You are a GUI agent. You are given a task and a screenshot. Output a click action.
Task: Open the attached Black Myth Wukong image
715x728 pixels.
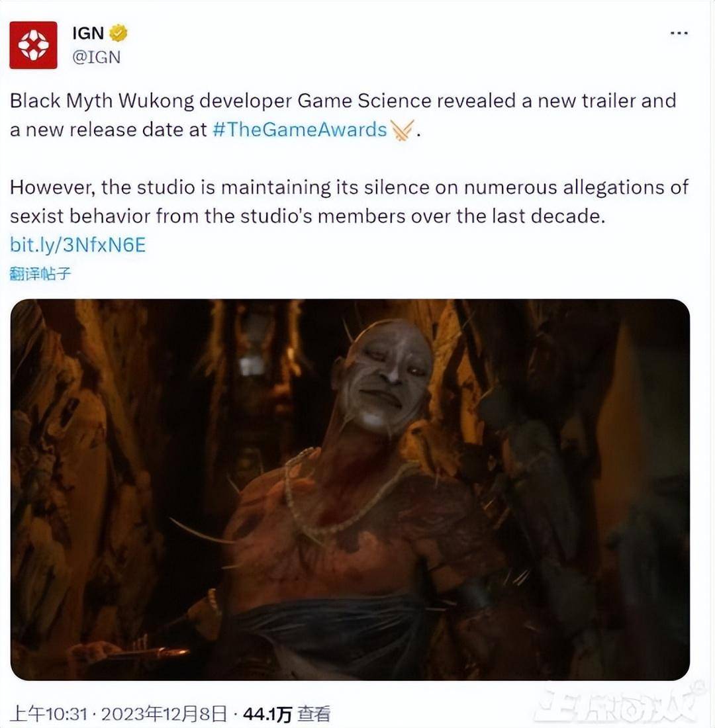click(x=350, y=490)
